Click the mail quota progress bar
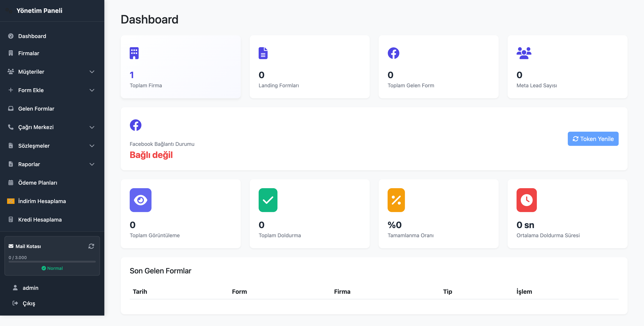The width and height of the screenshot is (644, 326). [x=52, y=262]
